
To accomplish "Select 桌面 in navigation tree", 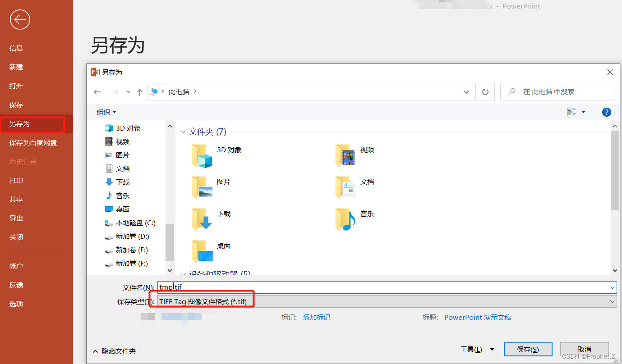I will (x=117, y=209).
